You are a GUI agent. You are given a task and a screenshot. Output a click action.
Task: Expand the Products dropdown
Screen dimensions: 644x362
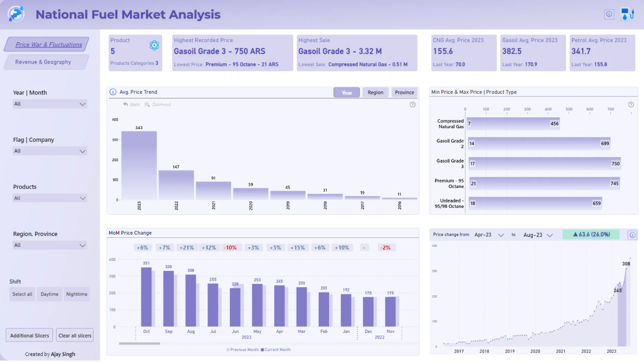tap(50, 198)
